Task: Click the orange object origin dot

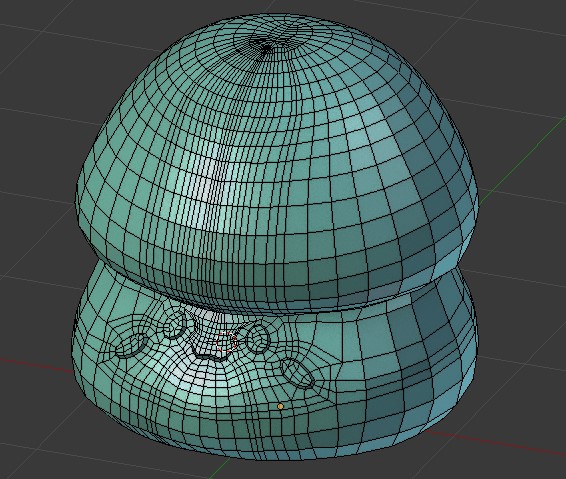Action: point(280,406)
